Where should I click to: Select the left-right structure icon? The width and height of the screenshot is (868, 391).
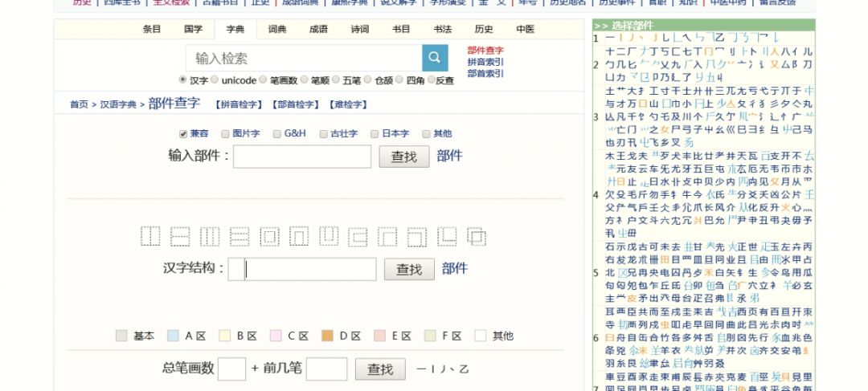click(x=150, y=236)
